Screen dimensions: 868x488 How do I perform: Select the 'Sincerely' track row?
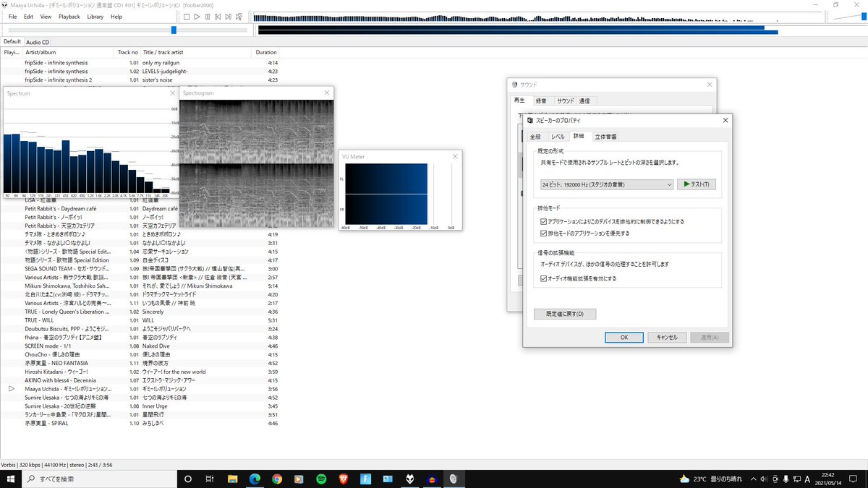coord(140,312)
